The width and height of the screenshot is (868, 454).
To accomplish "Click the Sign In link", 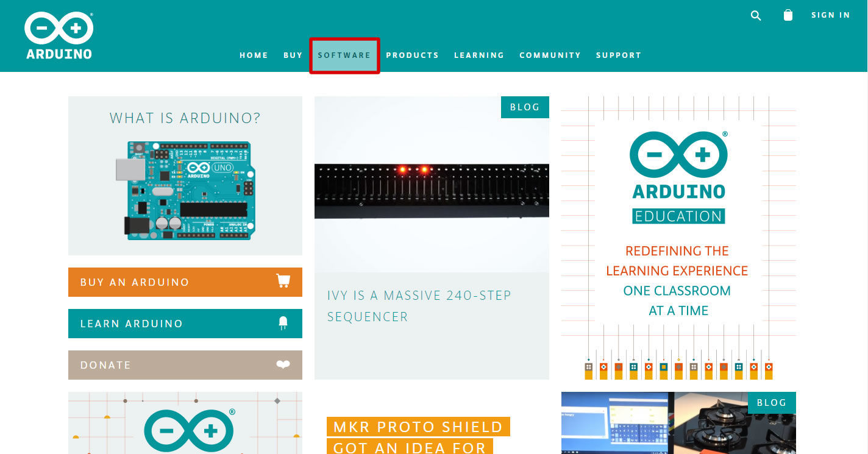I will 830,15.
